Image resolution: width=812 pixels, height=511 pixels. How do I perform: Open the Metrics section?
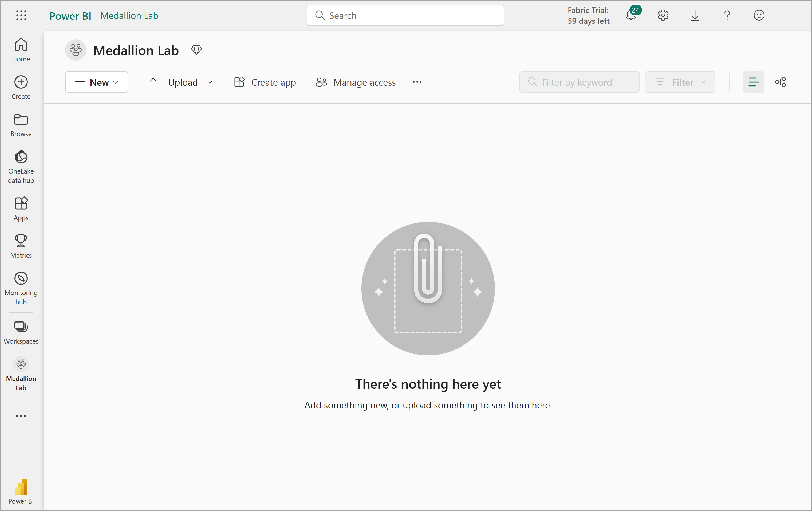click(x=21, y=245)
